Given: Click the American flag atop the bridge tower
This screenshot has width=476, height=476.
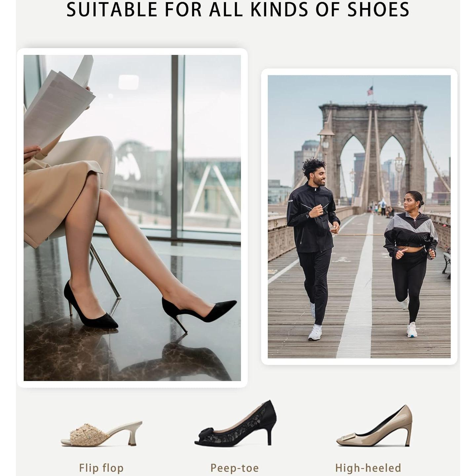Looking at the screenshot, I should pos(370,91).
